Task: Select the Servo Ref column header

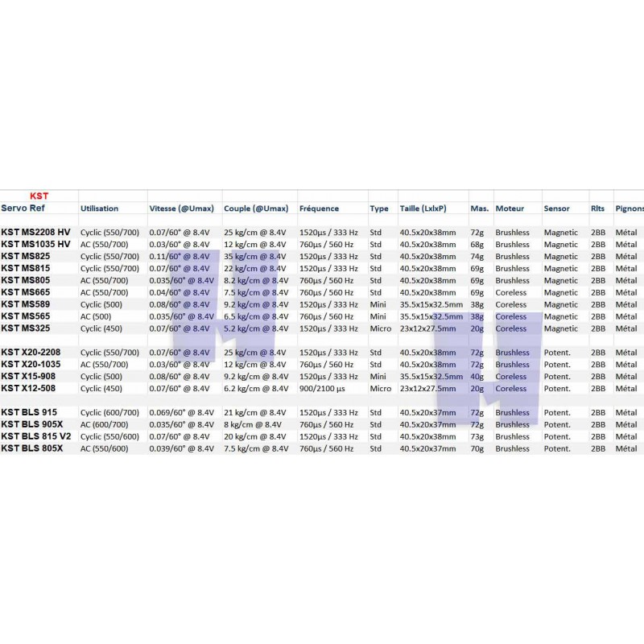Action: 23,208
